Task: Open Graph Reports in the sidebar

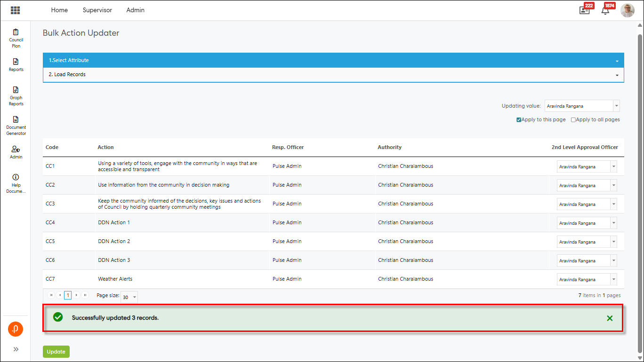Action: coord(16,96)
